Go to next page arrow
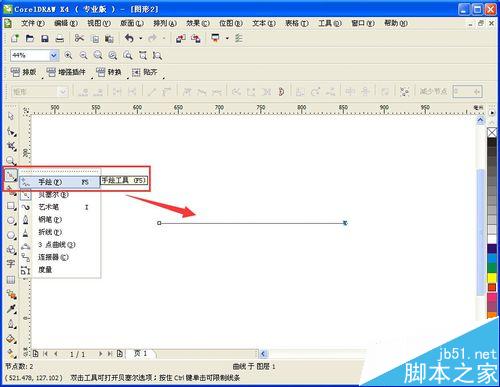Viewport: 500px width, 387px height. click(x=100, y=354)
